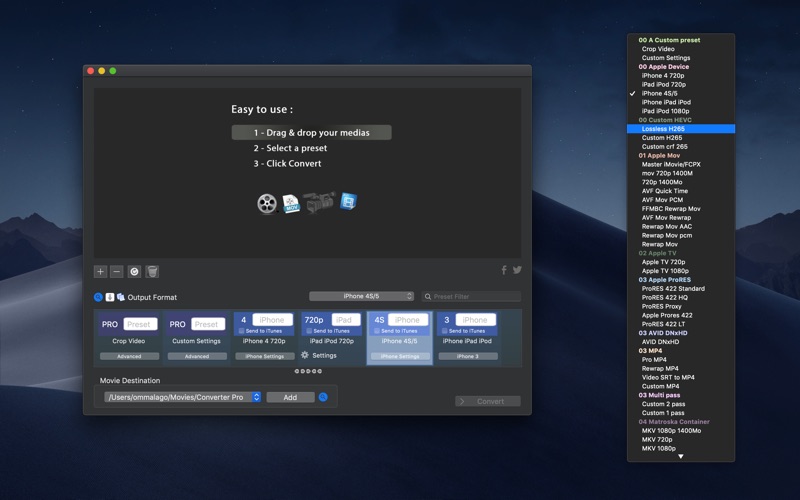Toggle Send to iTunes on the iPhone 4S/5 card
The image size is (800, 500).
377,331
